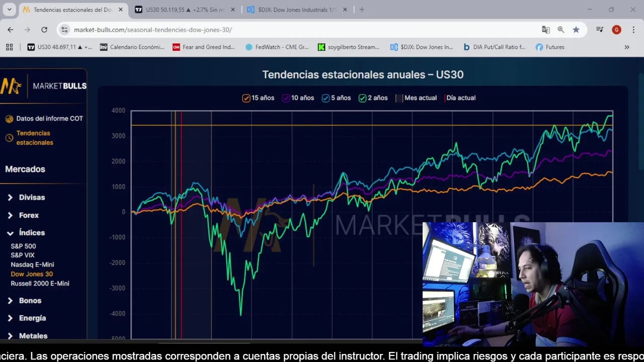644x362 pixels.
Task: Click the COT report icon in sidebar
Action: (x=9, y=119)
